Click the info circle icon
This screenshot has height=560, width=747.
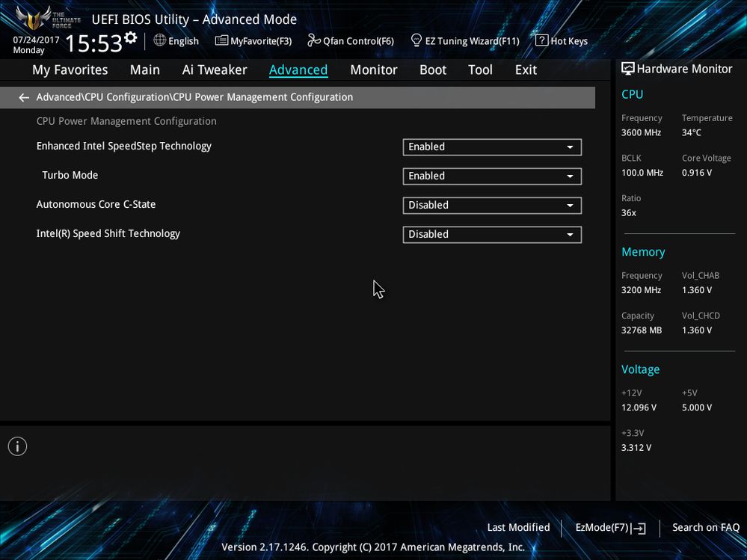pos(18,446)
